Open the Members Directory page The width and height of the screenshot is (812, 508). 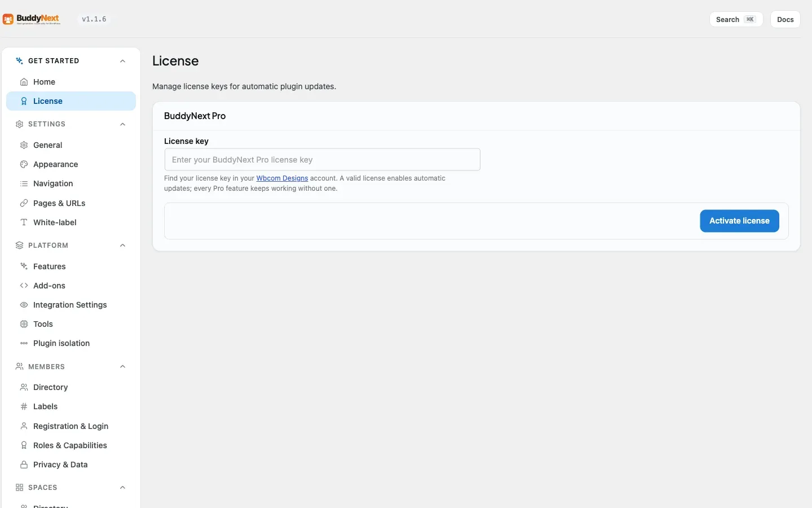point(71,387)
